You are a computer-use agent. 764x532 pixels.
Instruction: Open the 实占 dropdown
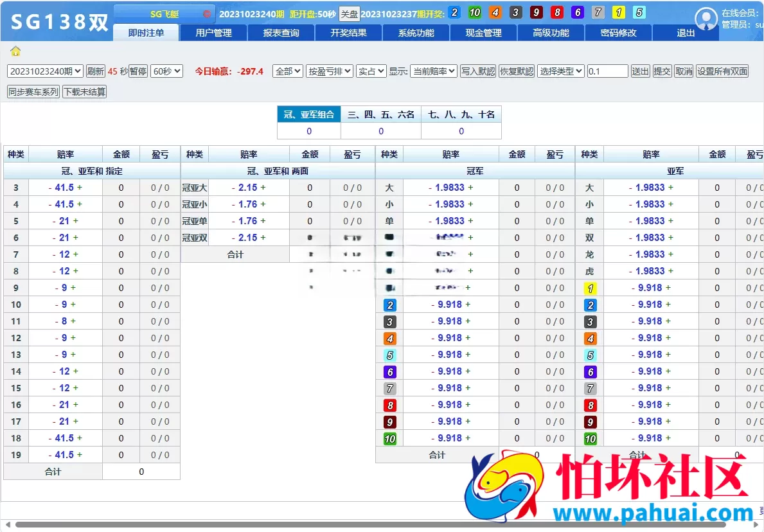coord(371,71)
